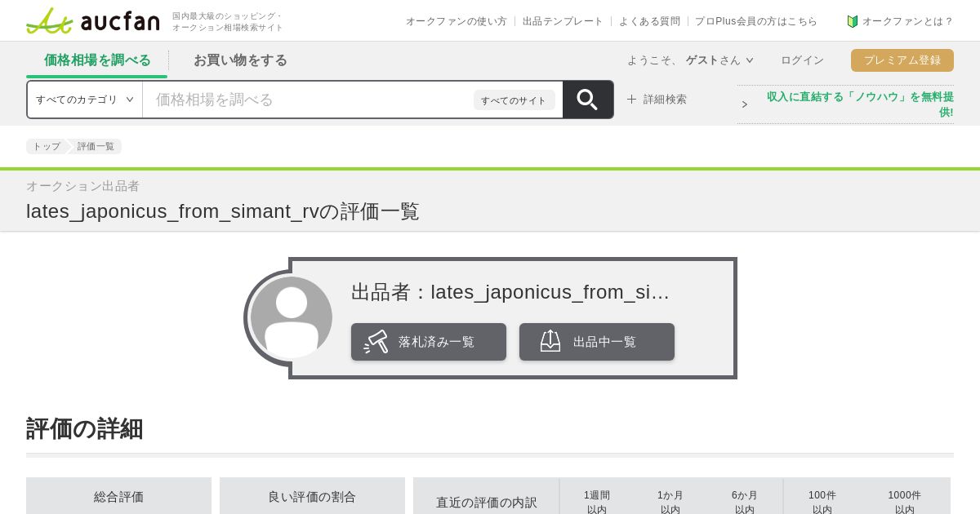Click the 出品者：lates_japonicus seller name
The width and height of the screenshot is (980, 514).
(x=510, y=292)
